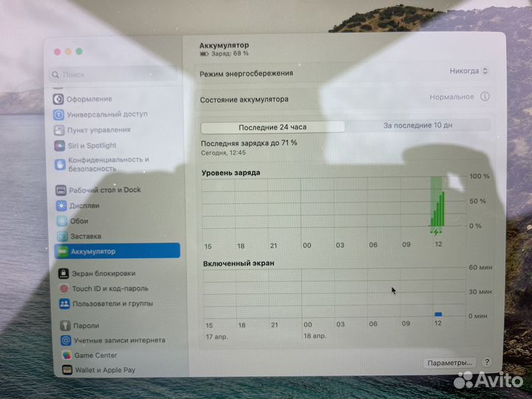Open the Заставка screensaver icon

(x=62, y=236)
